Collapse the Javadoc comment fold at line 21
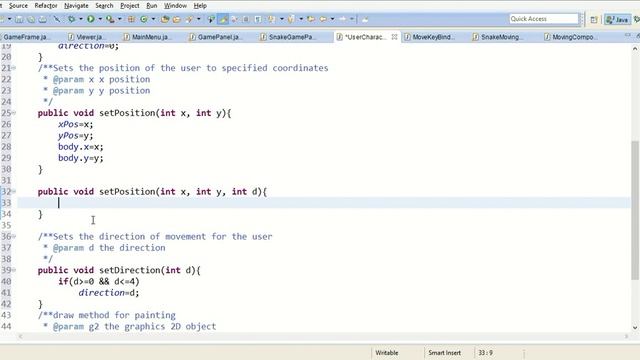The image size is (640, 360). pyautogui.click(x=14, y=68)
